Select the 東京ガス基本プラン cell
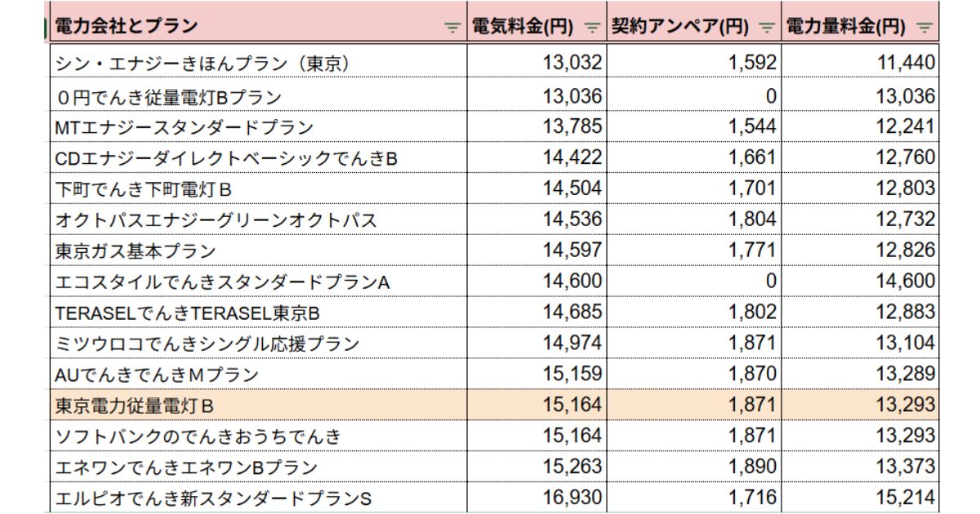This screenshot has height=514, width=980. pyautogui.click(x=258, y=250)
